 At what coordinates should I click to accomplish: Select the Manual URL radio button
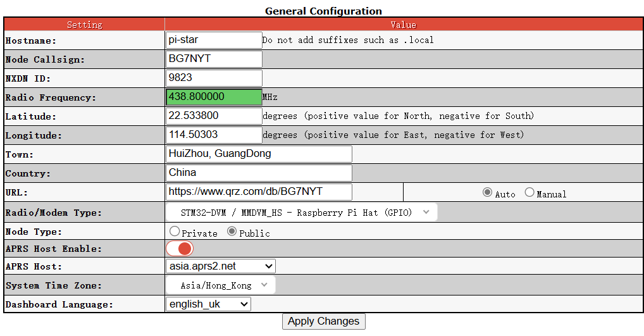tap(529, 192)
